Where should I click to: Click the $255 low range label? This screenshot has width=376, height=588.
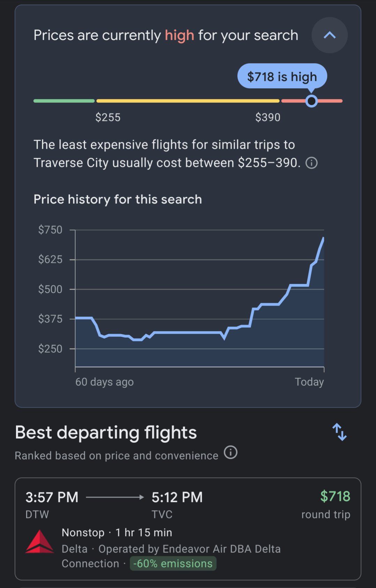[108, 117]
